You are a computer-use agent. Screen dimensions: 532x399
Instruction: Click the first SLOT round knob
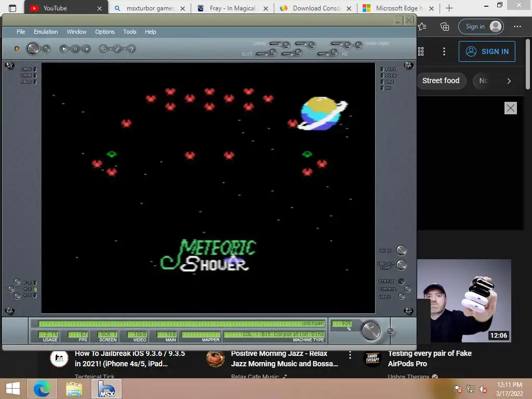[x=273, y=52]
